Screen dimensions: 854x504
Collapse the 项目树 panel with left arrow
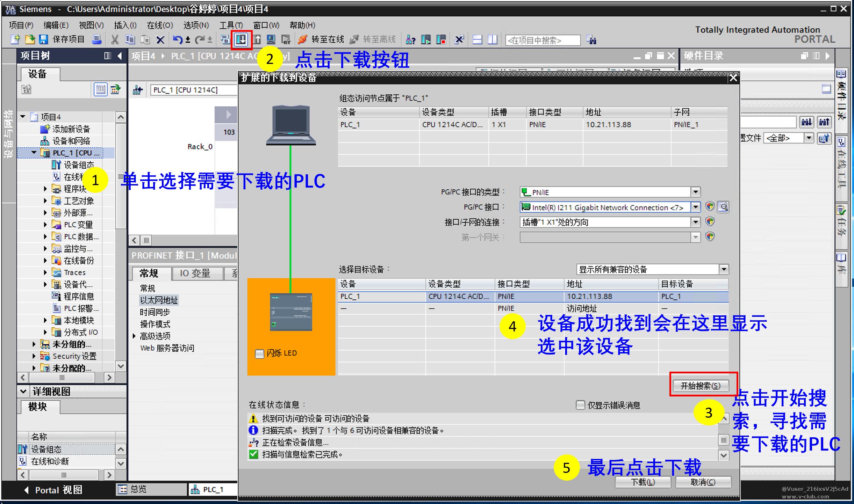click(x=120, y=56)
